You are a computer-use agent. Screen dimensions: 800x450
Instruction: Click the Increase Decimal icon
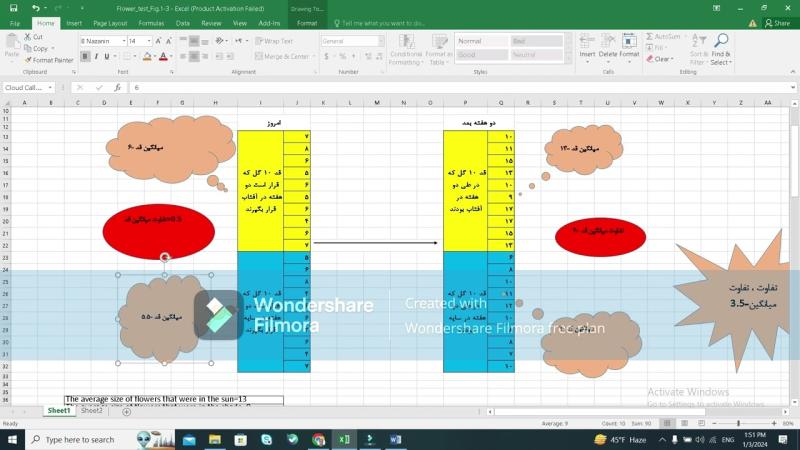click(368, 56)
